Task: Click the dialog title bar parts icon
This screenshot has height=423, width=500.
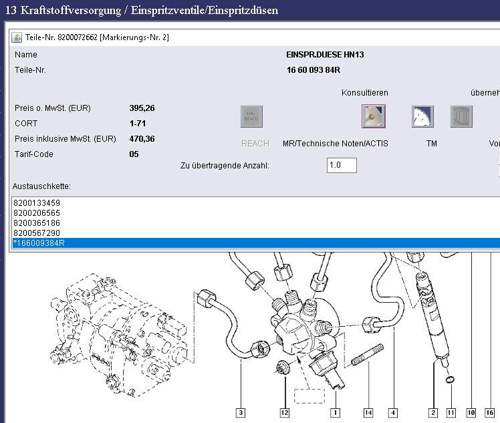Action: 17,38
